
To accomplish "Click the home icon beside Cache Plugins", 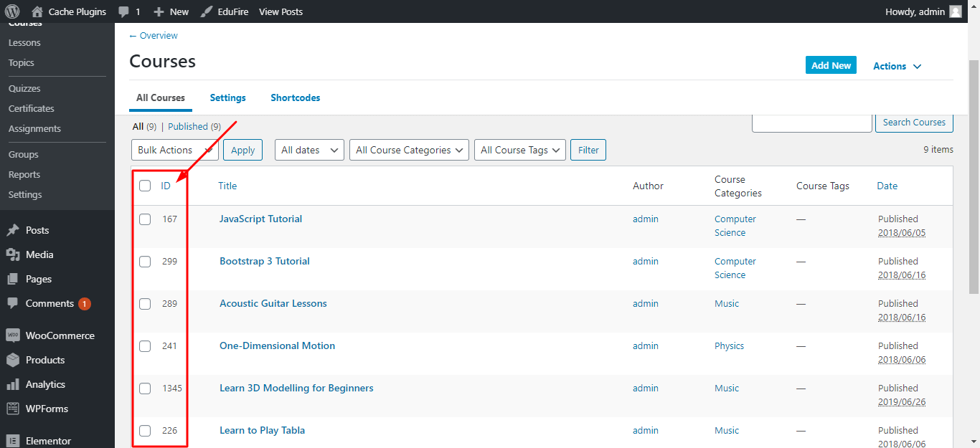I will 37,11.
